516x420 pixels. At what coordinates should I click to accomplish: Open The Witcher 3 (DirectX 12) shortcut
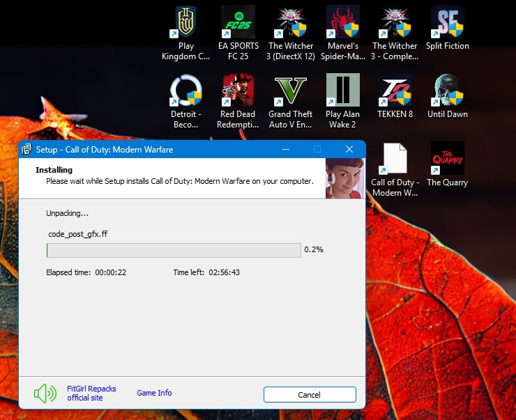coord(291,33)
